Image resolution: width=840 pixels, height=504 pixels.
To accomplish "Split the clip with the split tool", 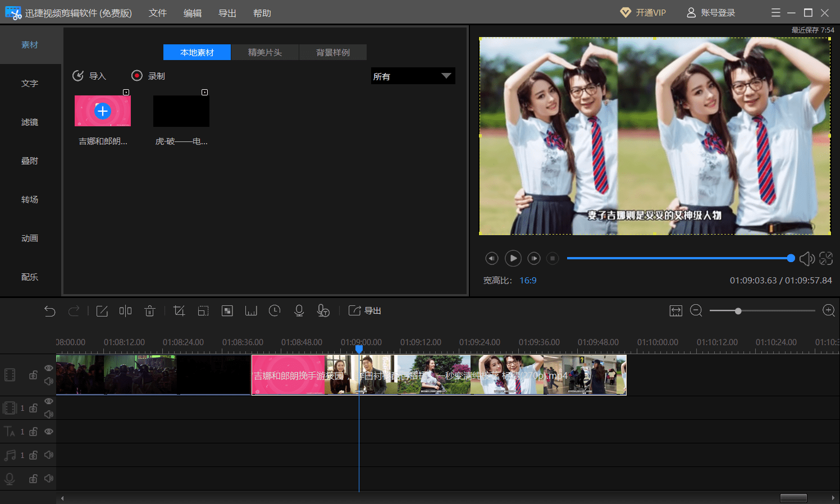I will [x=125, y=311].
